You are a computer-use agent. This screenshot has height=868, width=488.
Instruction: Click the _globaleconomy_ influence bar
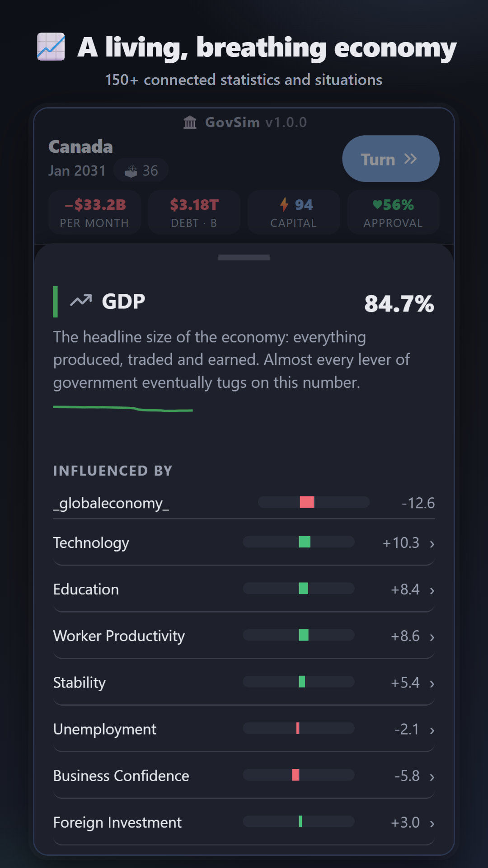pyautogui.click(x=314, y=502)
